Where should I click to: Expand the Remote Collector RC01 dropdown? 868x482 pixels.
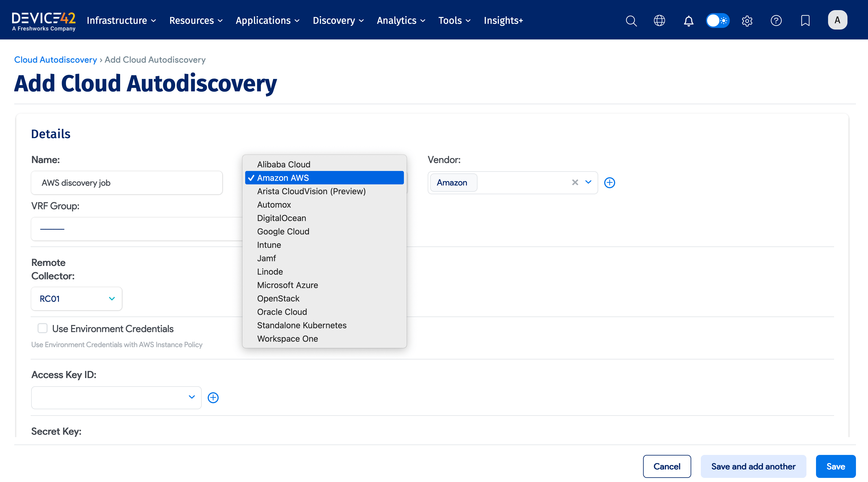pos(112,298)
